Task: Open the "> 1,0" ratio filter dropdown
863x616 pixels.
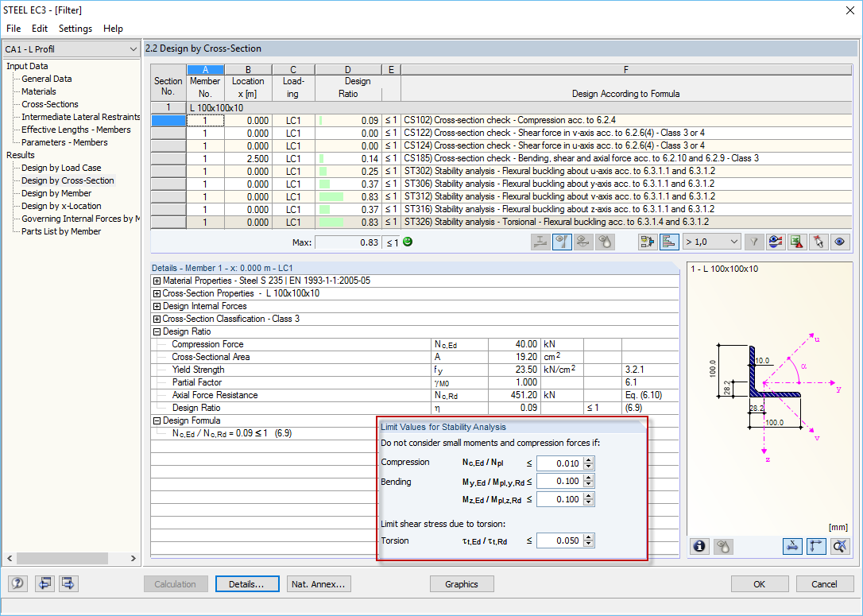Action: tap(711, 241)
